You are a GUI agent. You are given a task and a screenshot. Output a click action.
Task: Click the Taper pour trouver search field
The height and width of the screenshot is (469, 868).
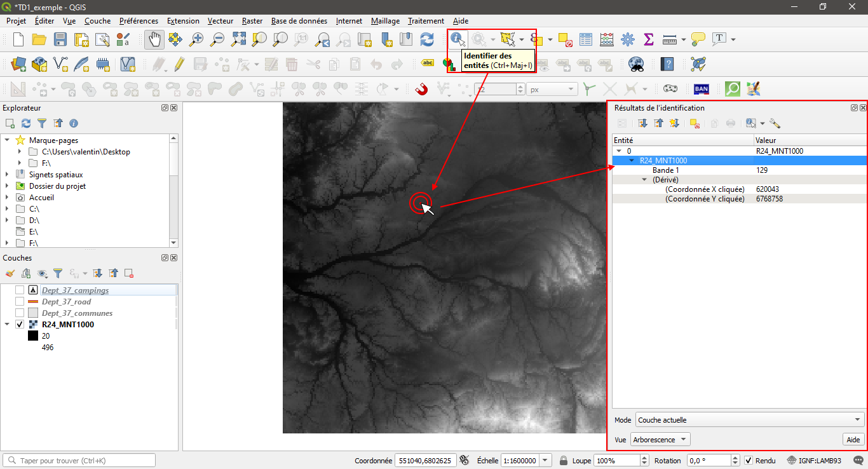79,460
